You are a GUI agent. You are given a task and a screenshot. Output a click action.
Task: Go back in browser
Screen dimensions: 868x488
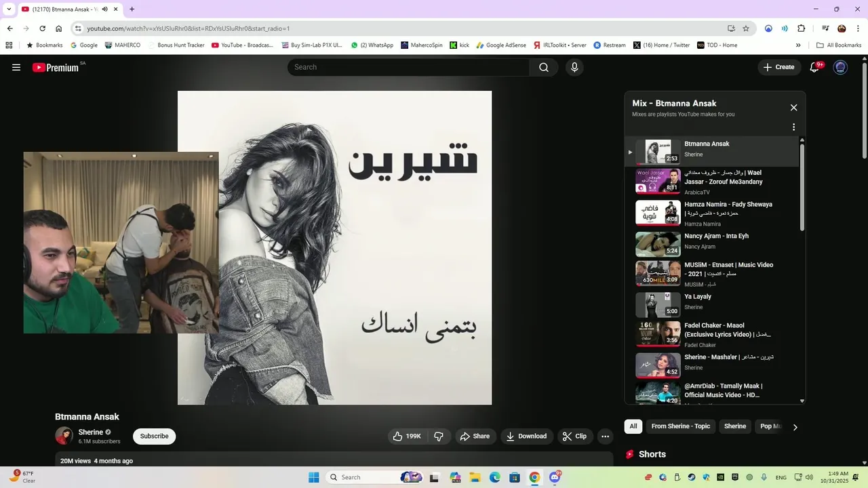point(9,28)
